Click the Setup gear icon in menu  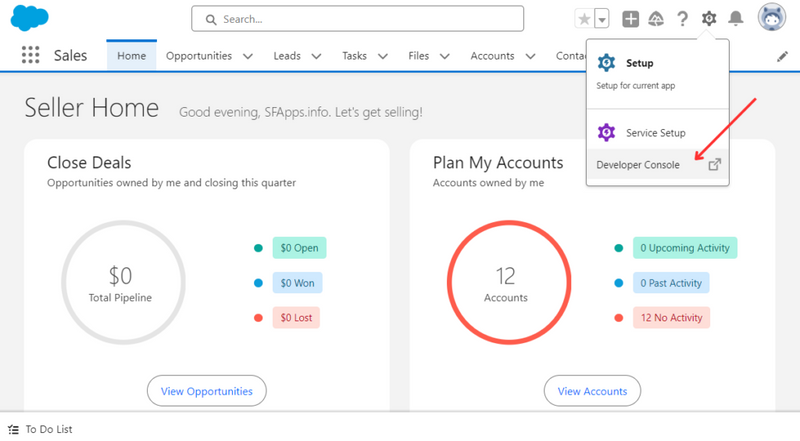606,63
